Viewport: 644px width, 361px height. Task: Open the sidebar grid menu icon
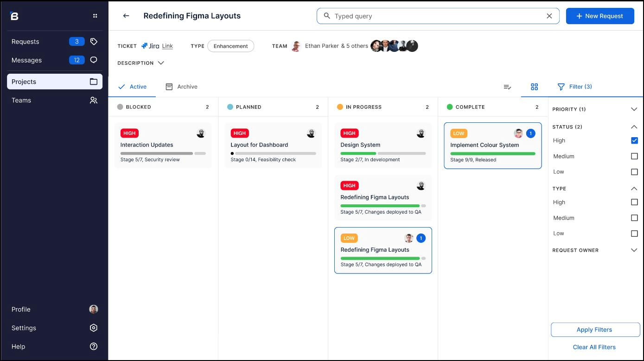[95, 16]
